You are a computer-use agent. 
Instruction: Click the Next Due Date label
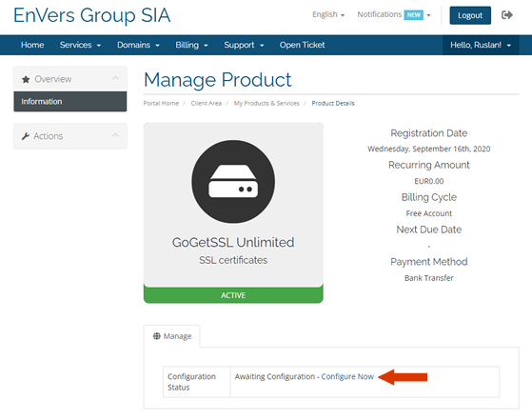click(429, 230)
